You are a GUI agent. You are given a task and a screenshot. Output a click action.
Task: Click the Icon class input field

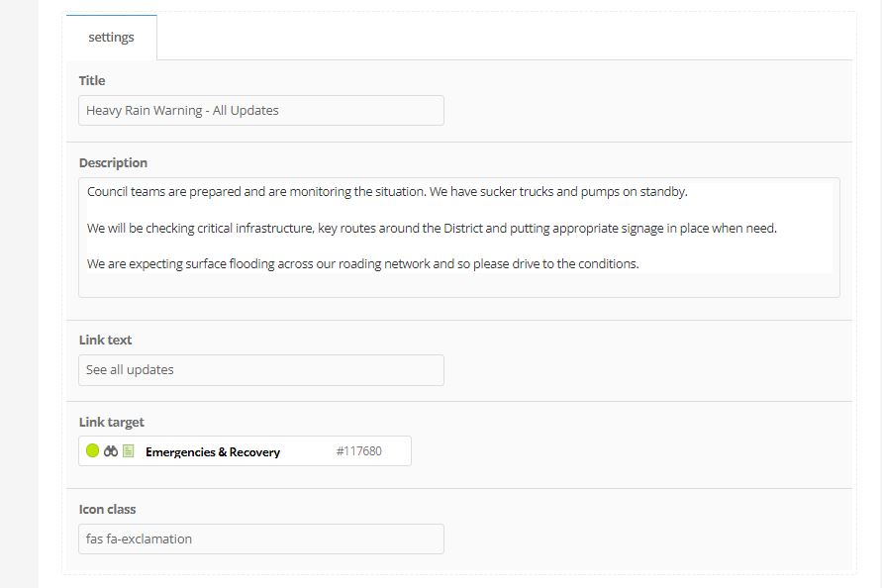pos(261,539)
